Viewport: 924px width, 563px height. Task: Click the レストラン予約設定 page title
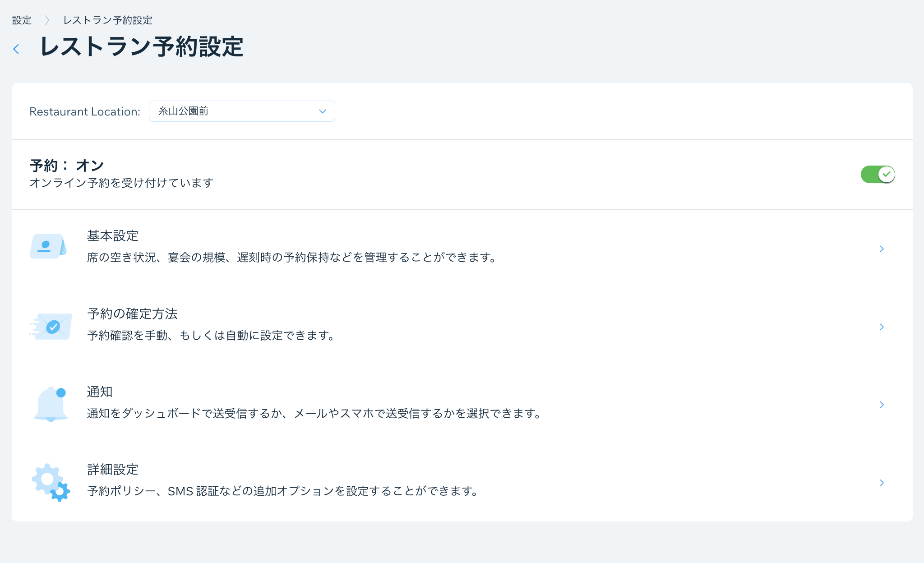coord(142,46)
